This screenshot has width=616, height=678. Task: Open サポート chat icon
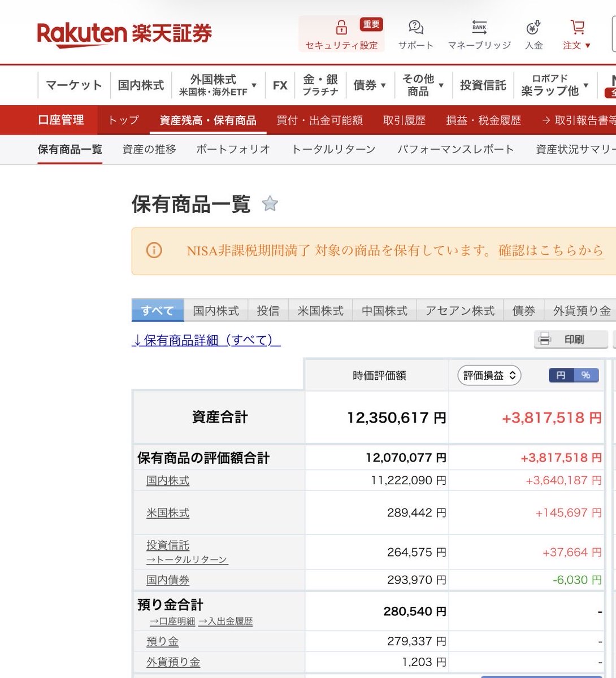pyautogui.click(x=416, y=27)
